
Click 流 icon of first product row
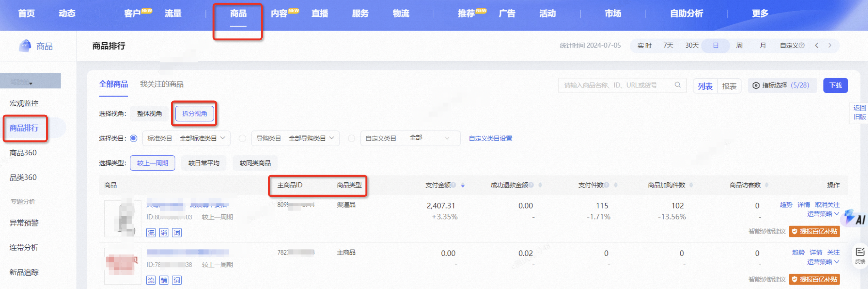[151, 232]
